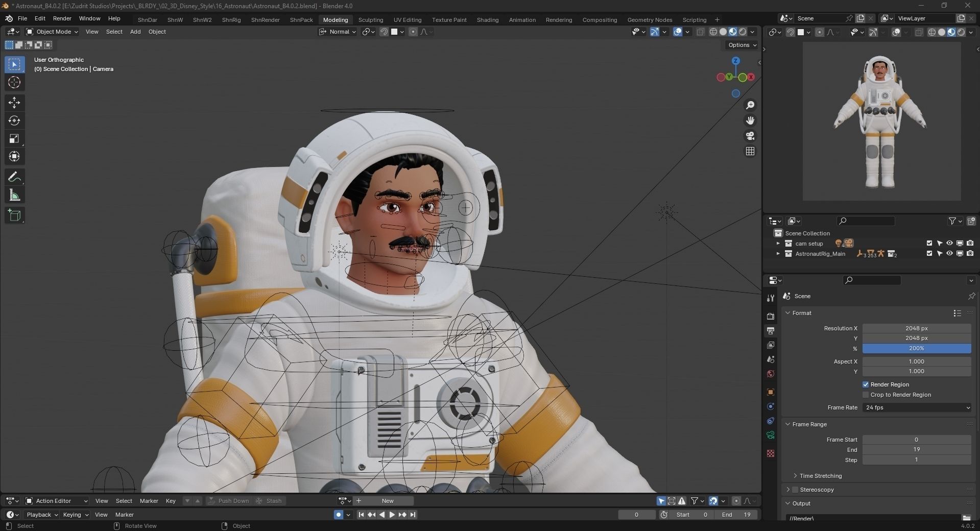Disable AstronautRig_Main in renders via camera icon

[x=970, y=254]
